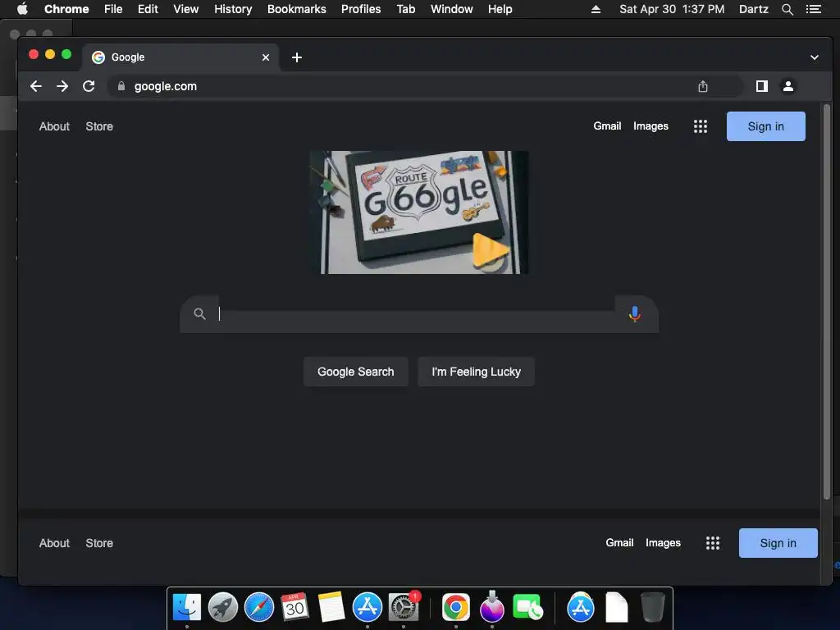Click the upper Sign in button
Viewport: 840px width, 630px height.
tap(765, 126)
